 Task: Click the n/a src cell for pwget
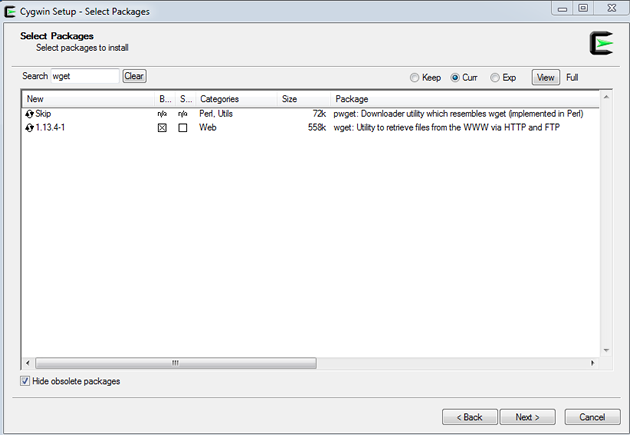click(x=183, y=114)
